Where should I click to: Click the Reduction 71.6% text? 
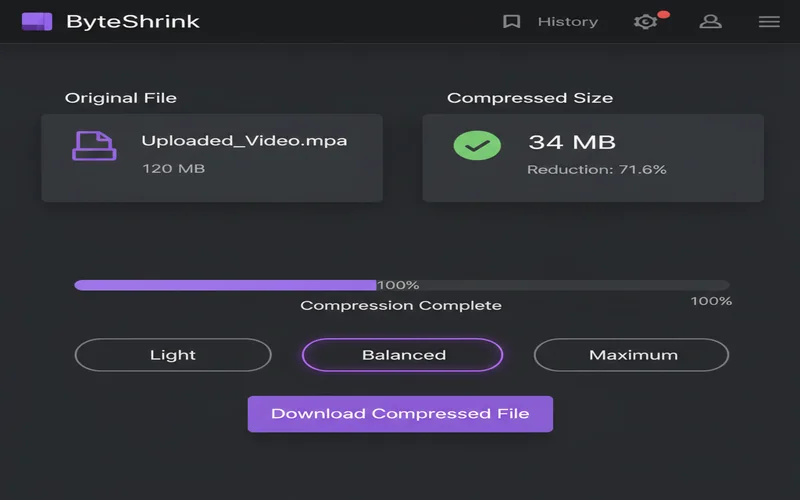pos(596,170)
